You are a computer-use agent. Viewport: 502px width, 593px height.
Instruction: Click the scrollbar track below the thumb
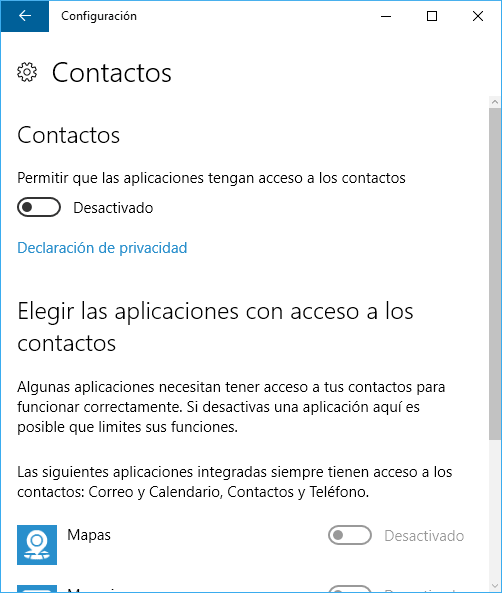coord(495,511)
